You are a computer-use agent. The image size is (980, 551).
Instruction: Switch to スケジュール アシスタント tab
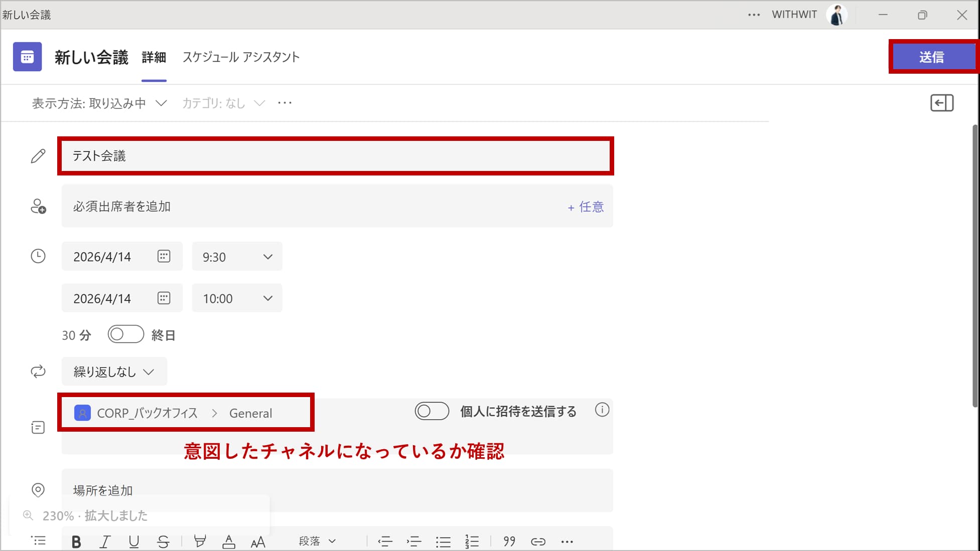[241, 57]
